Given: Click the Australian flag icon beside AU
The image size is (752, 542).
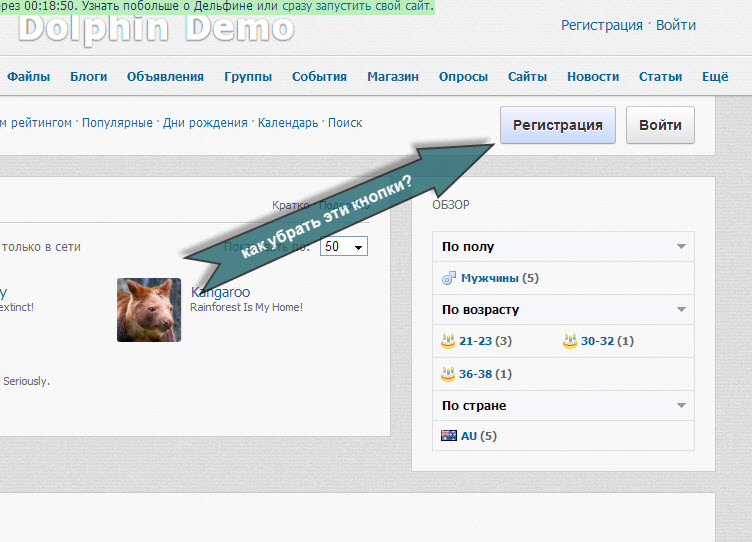Looking at the screenshot, I should tap(449, 436).
